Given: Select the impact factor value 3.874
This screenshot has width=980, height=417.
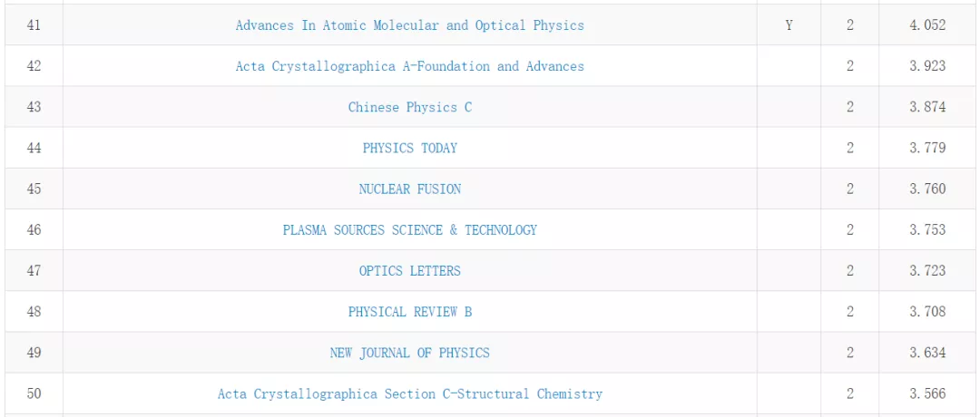Looking at the screenshot, I should (927, 107).
